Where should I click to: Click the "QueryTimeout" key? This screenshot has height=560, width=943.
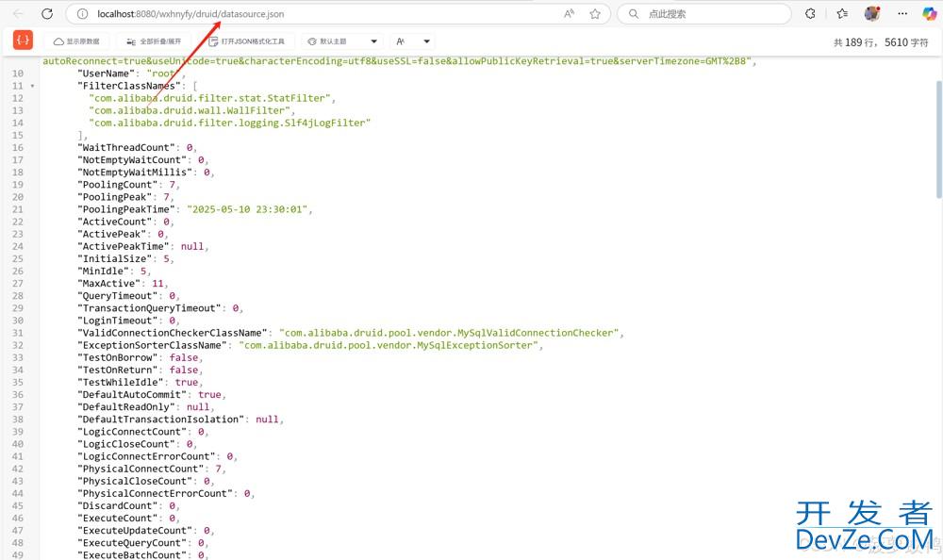pyautogui.click(x=117, y=296)
